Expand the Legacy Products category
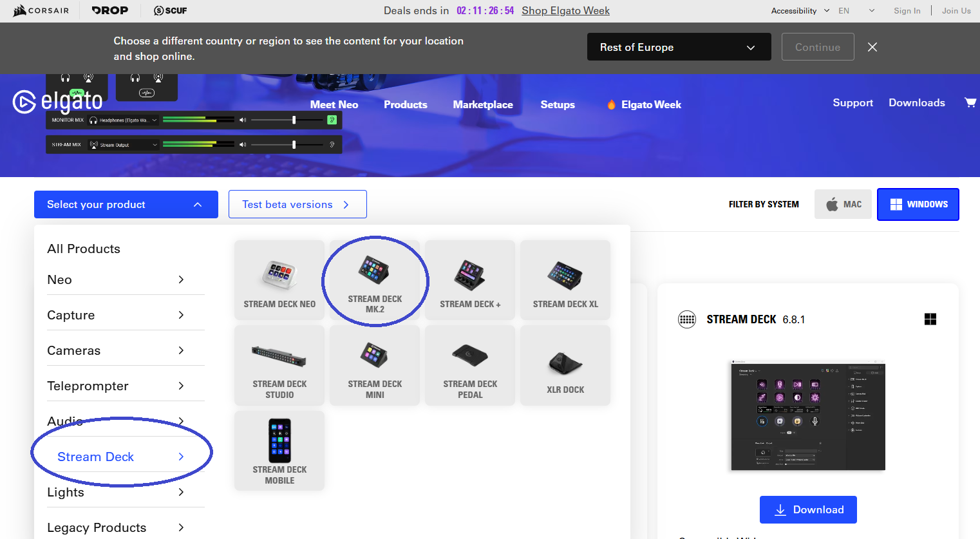The width and height of the screenshot is (980, 539). pos(126,527)
